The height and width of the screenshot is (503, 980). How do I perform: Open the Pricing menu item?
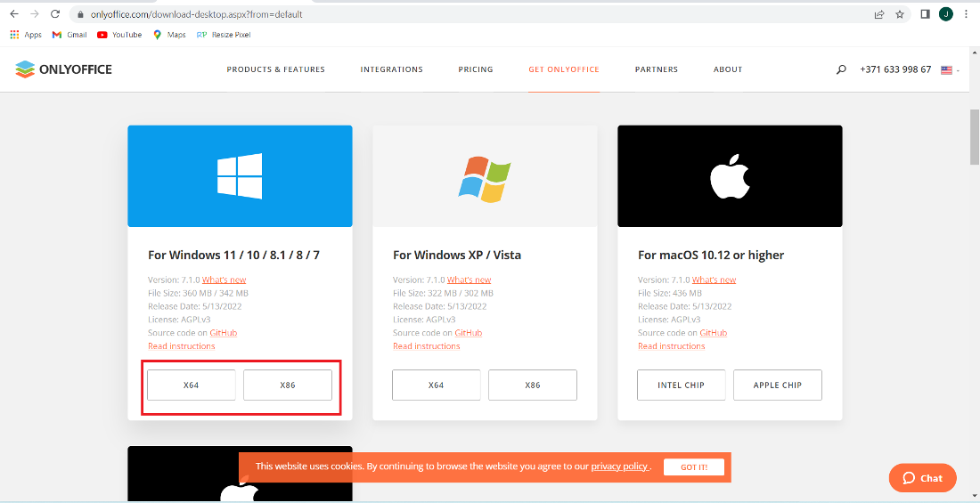click(x=476, y=69)
